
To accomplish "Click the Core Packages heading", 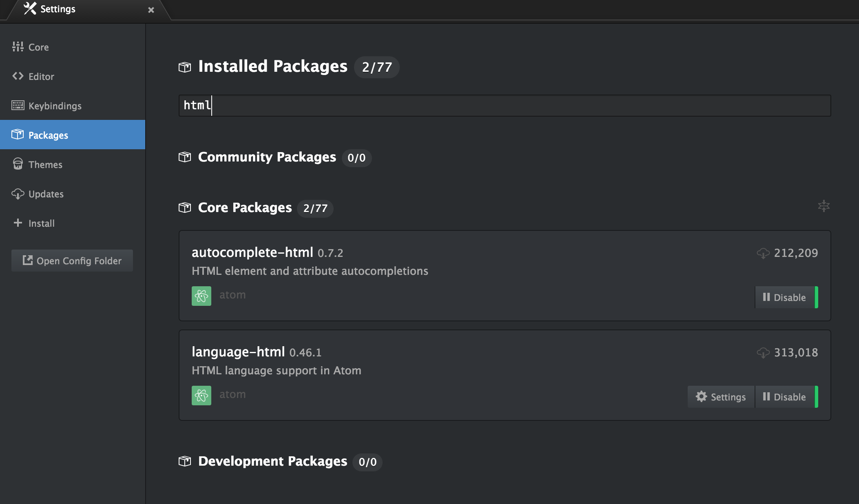I will pos(245,208).
